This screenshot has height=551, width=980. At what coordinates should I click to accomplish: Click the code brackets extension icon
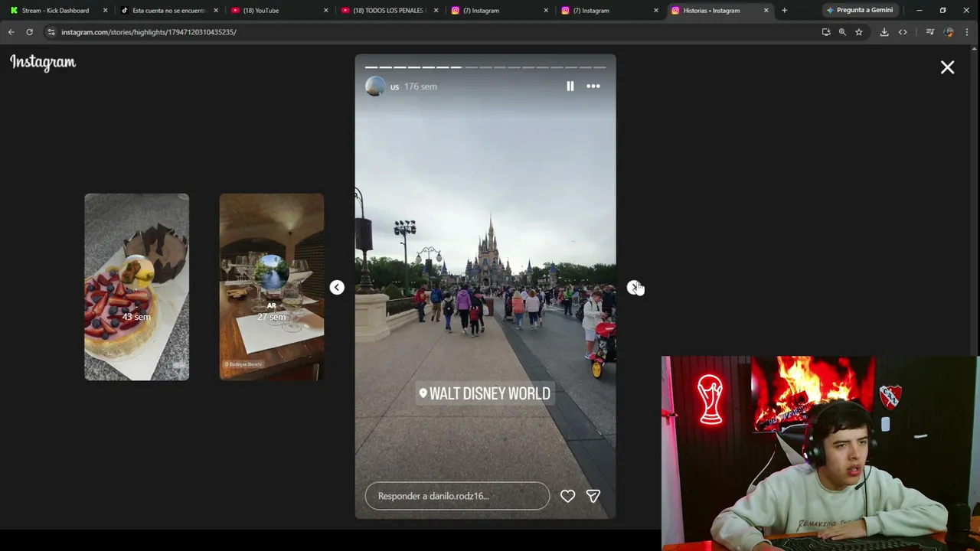[x=903, y=32]
